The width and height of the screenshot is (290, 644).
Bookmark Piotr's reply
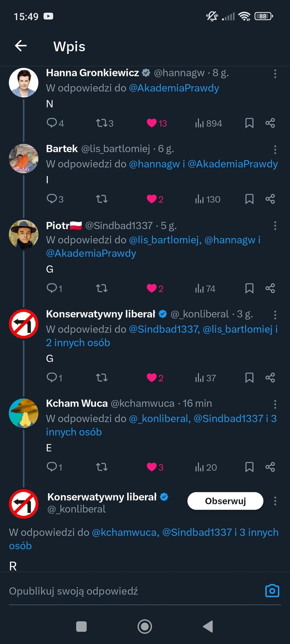pos(249,288)
